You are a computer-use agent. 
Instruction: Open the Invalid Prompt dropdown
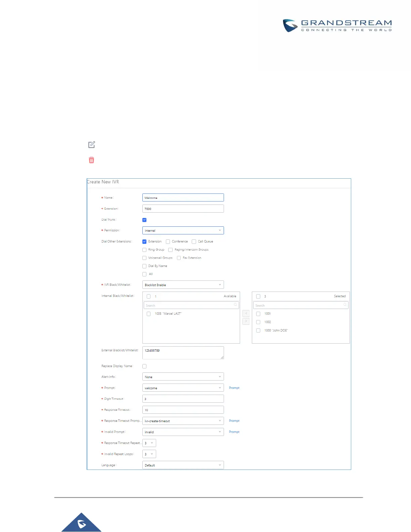[x=183, y=432]
